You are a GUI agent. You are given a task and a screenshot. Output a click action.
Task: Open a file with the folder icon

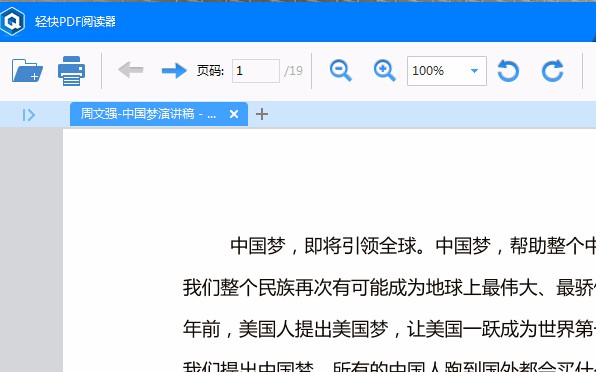(27, 70)
